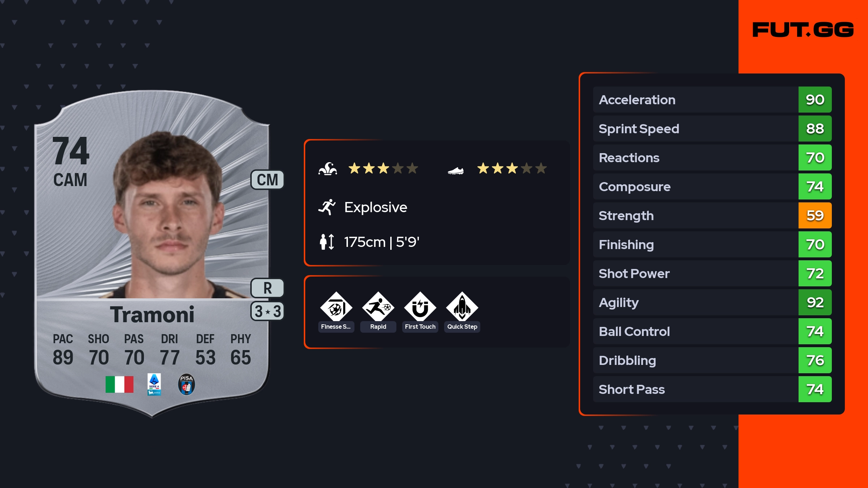868x488 pixels.
Task: Click the weak foot boot icon
Action: coord(456,170)
